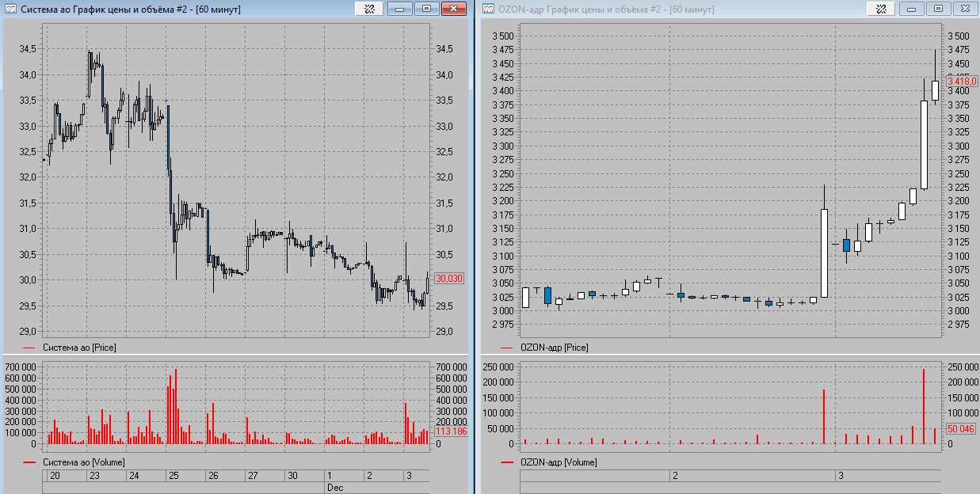Screen dimensions: 980x494
Task: Click the OZON-адр График цены title text
Action: click(605, 9)
